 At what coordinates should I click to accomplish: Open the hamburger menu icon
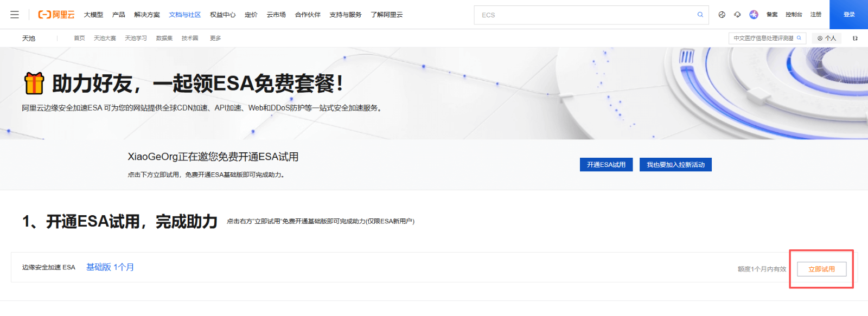pos(15,15)
